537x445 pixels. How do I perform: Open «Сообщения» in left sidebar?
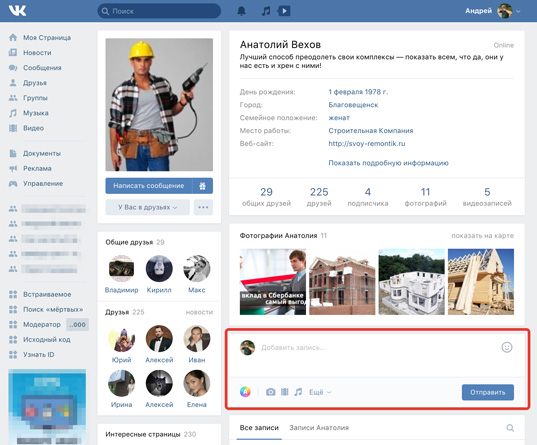42,68
